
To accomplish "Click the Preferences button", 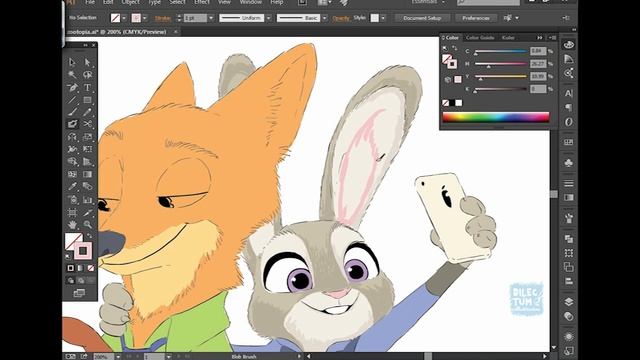I will coord(476,18).
